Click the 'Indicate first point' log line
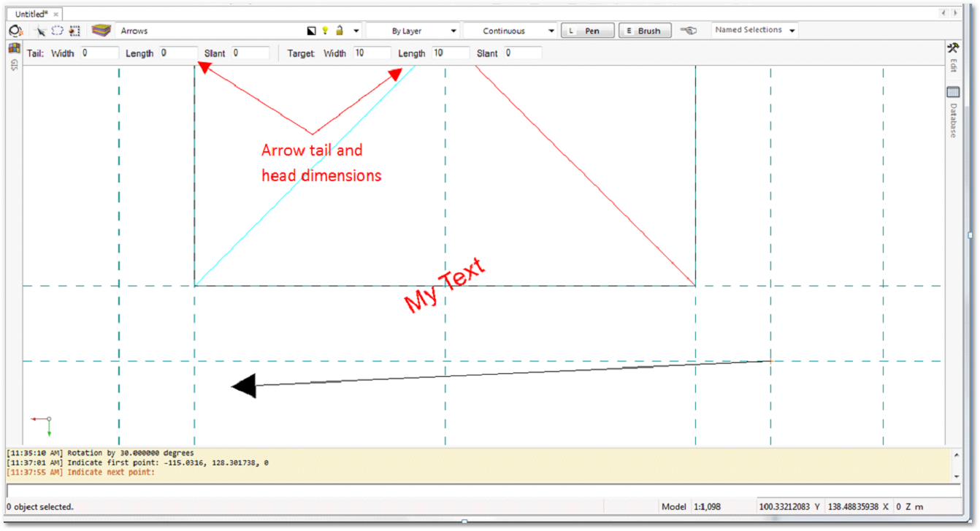980x531 pixels. coord(137,462)
